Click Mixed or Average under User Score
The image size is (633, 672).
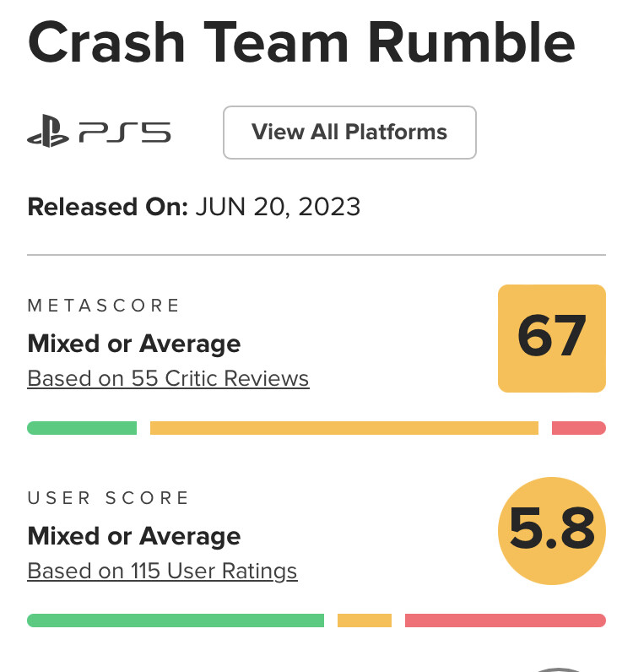pos(134,536)
